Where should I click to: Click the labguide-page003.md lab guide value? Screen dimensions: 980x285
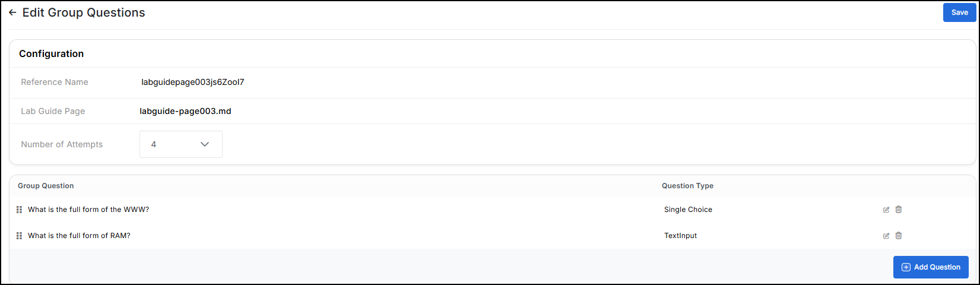(x=185, y=111)
